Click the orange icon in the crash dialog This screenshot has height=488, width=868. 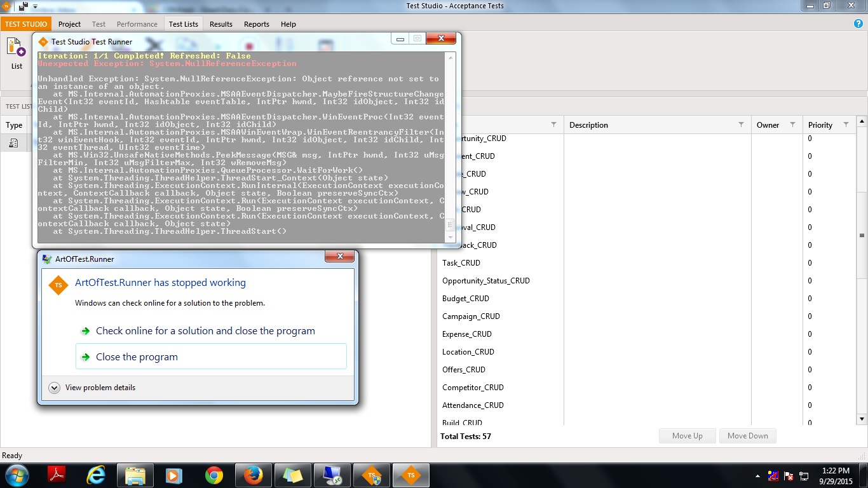(x=58, y=285)
